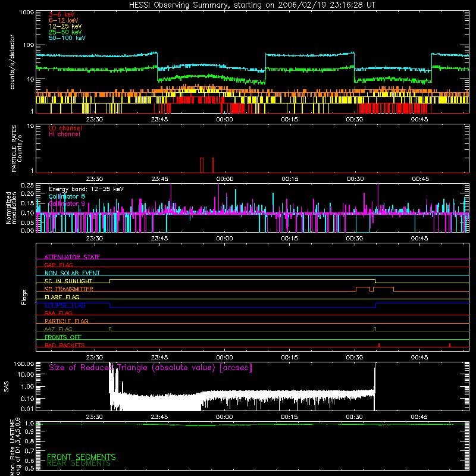Select the REAR SEGMENTS legend label

coord(79,464)
